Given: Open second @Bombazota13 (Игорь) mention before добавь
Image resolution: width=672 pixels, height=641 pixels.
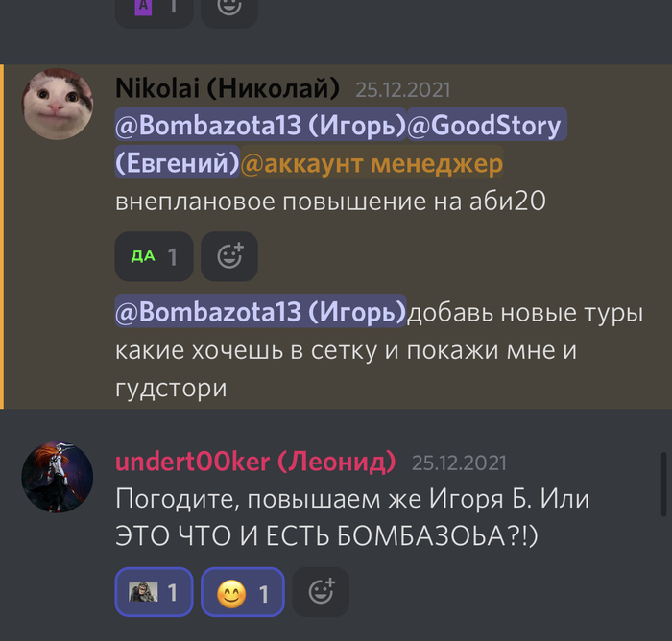Looking at the screenshot, I should coord(260,312).
